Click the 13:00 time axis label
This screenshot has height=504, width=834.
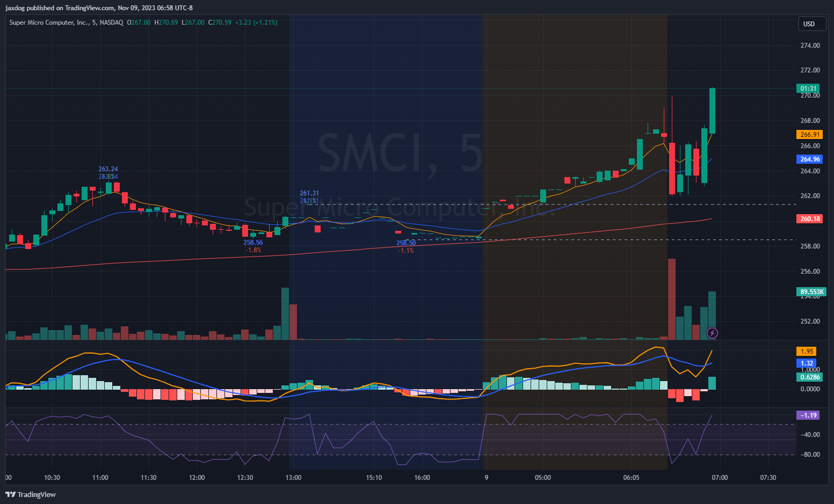click(x=293, y=478)
